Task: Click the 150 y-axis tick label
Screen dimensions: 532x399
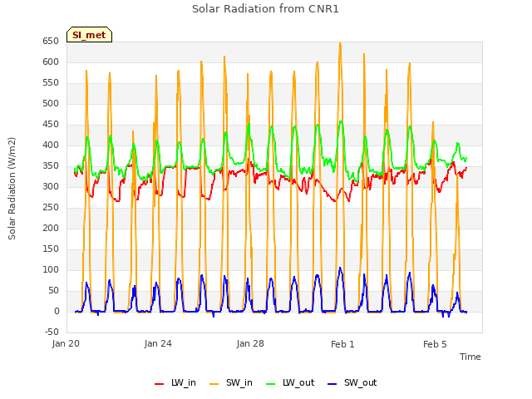Action: (x=51, y=249)
